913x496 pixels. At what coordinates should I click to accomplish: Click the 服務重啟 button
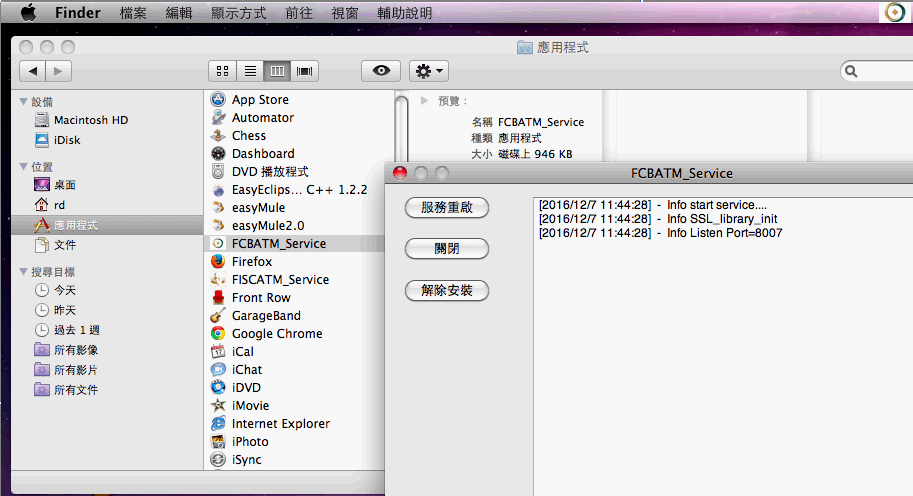point(446,208)
